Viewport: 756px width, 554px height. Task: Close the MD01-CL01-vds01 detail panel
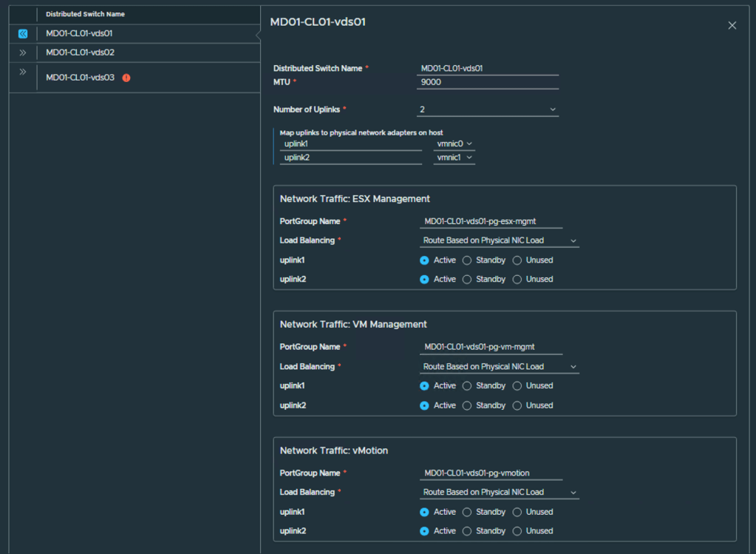tap(732, 24)
